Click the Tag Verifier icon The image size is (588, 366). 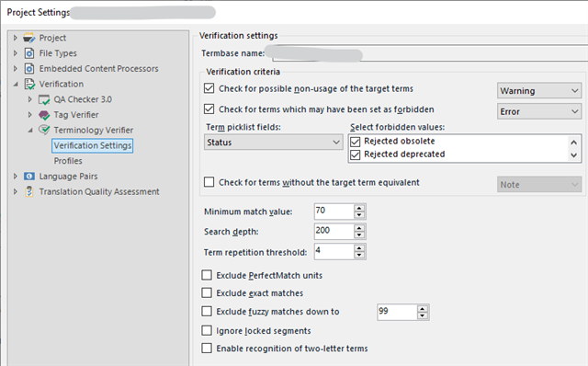[x=44, y=115]
